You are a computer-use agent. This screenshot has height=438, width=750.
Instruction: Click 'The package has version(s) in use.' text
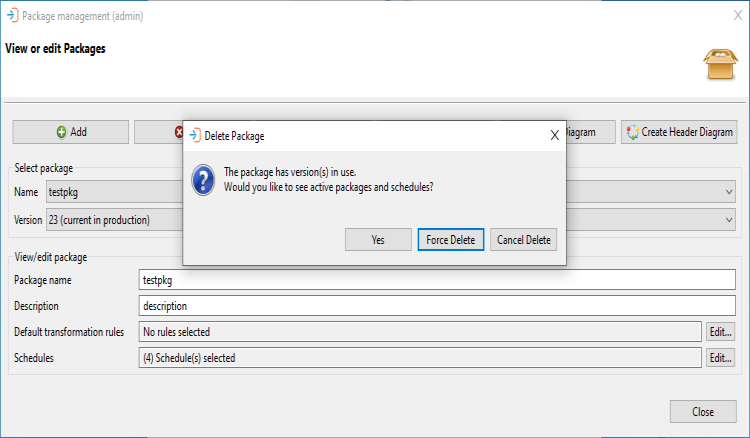coord(290,172)
